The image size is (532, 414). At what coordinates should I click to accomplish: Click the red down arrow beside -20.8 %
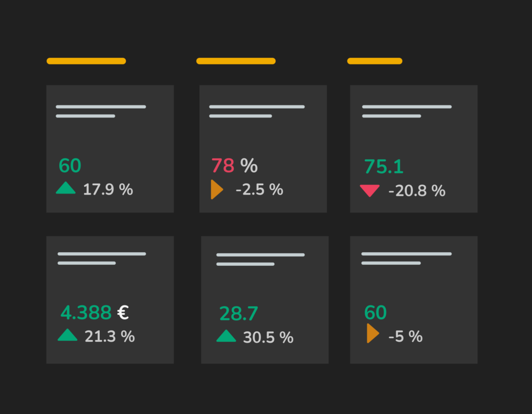(x=369, y=191)
